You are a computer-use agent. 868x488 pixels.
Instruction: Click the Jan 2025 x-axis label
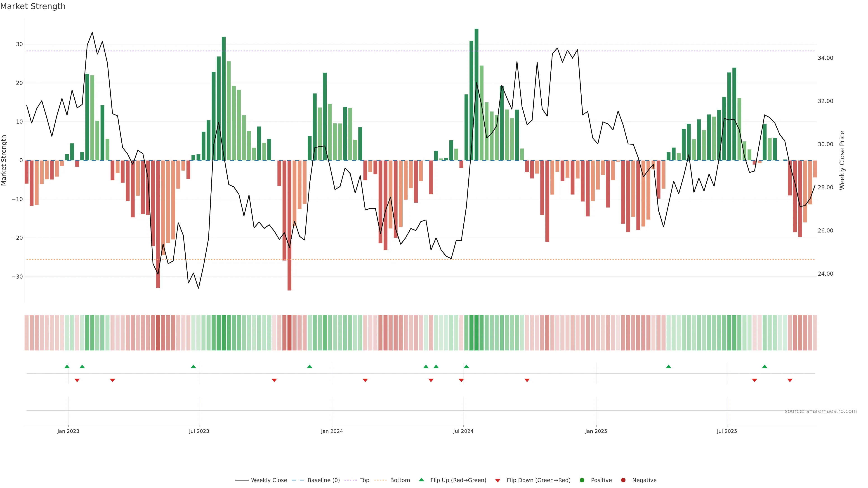coord(596,431)
